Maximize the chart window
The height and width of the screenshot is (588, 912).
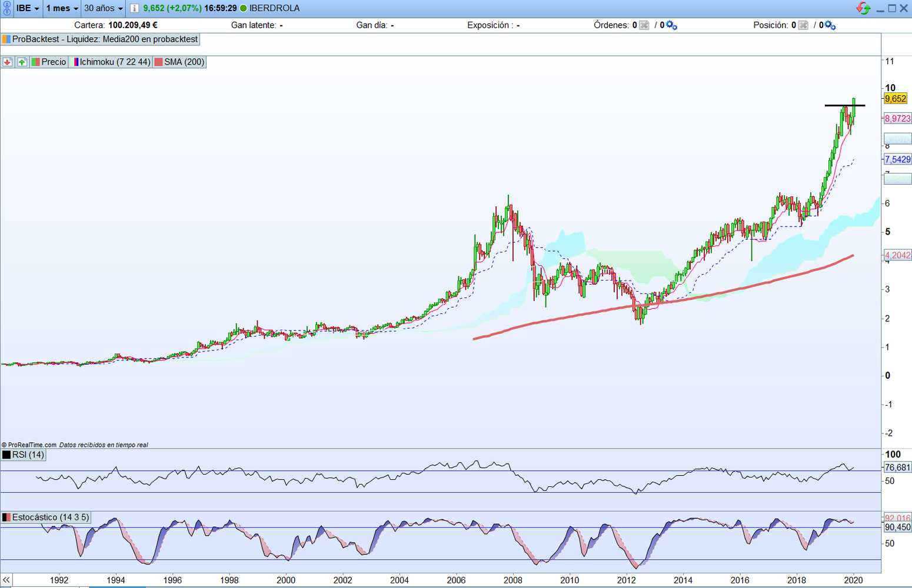click(892, 8)
